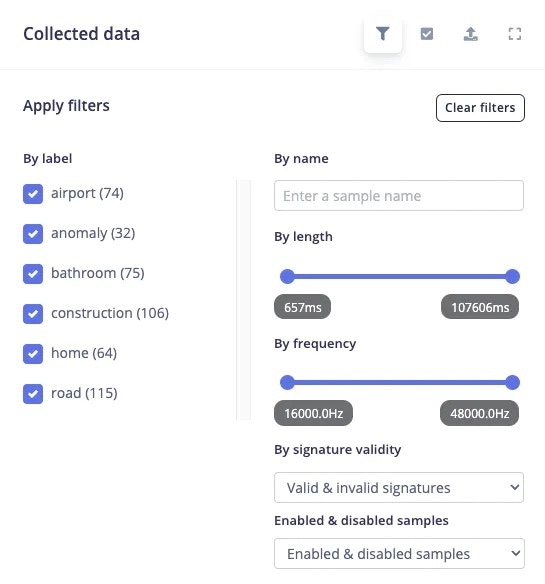Viewport: 545px width, 584px height.
Task: Open the signature validity dropdown
Action: click(399, 488)
